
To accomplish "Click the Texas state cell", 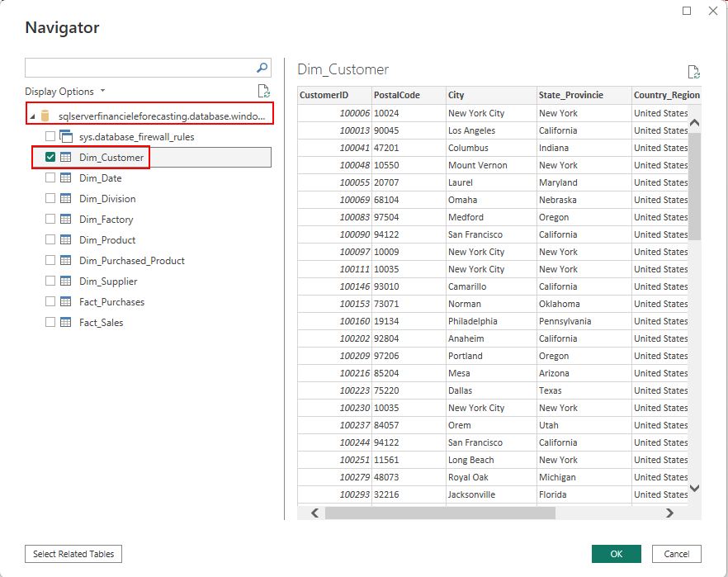I will pyautogui.click(x=584, y=390).
